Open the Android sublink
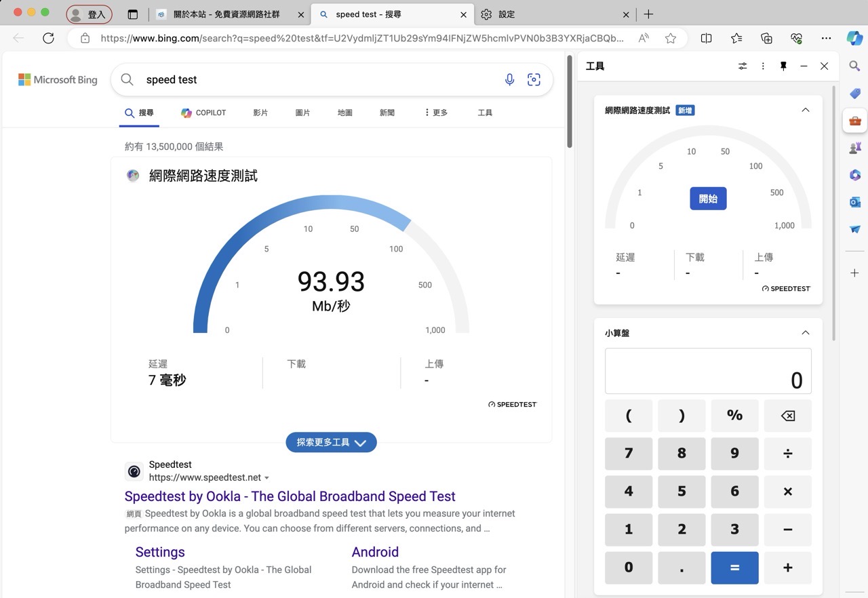The width and height of the screenshot is (868, 598). [x=375, y=552]
